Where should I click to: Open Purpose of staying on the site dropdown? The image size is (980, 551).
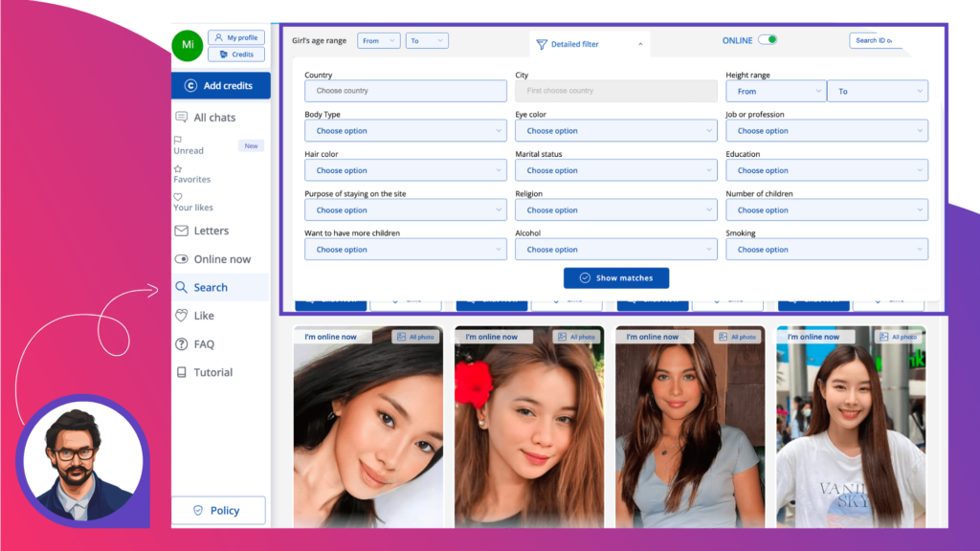pyautogui.click(x=406, y=209)
